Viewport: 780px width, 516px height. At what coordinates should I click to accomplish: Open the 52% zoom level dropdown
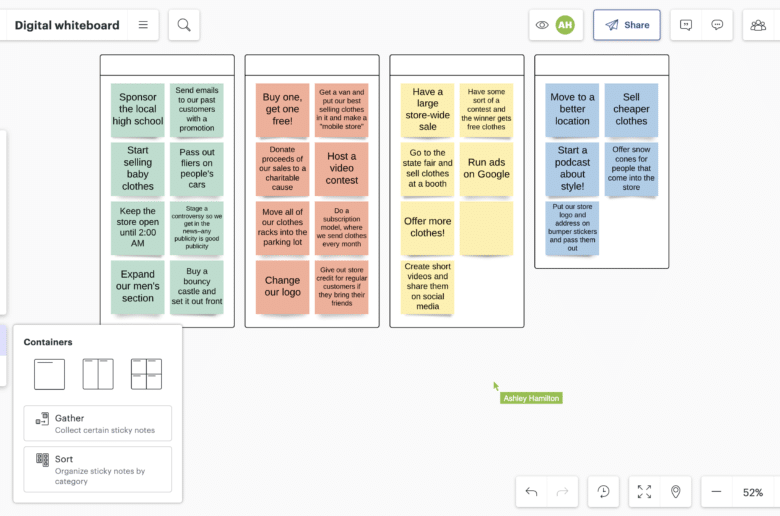point(753,492)
